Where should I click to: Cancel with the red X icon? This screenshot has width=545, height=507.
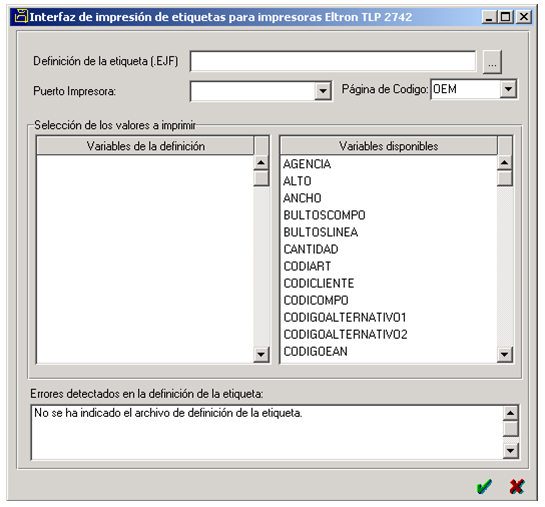516,486
